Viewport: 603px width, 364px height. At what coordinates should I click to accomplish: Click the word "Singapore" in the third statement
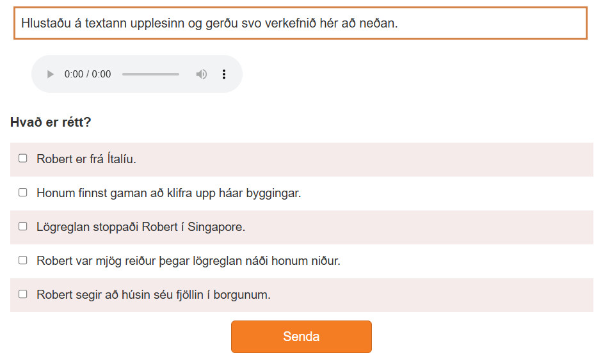coord(218,227)
